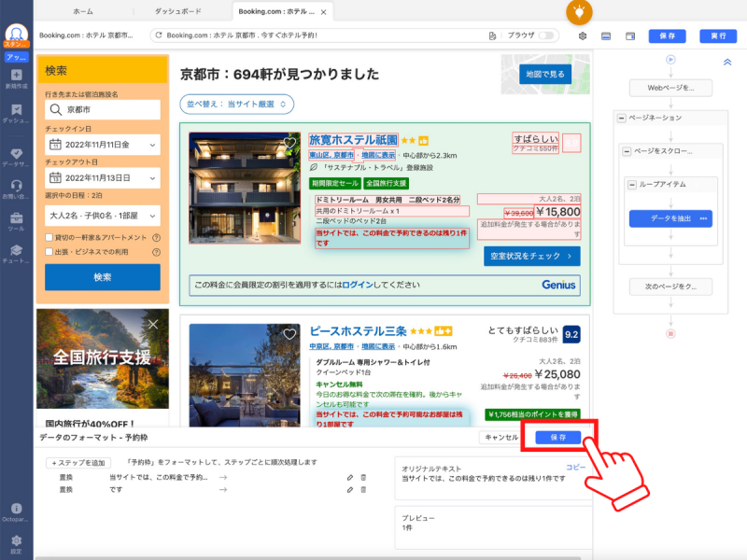The width and height of the screenshot is (747, 560).
Task: Click the headset お問い合... icon
Action: (x=16, y=189)
